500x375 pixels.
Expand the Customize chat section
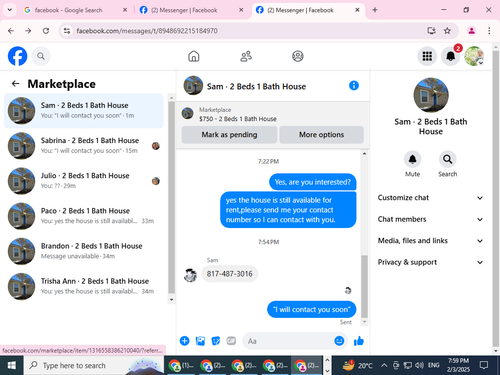pos(430,198)
